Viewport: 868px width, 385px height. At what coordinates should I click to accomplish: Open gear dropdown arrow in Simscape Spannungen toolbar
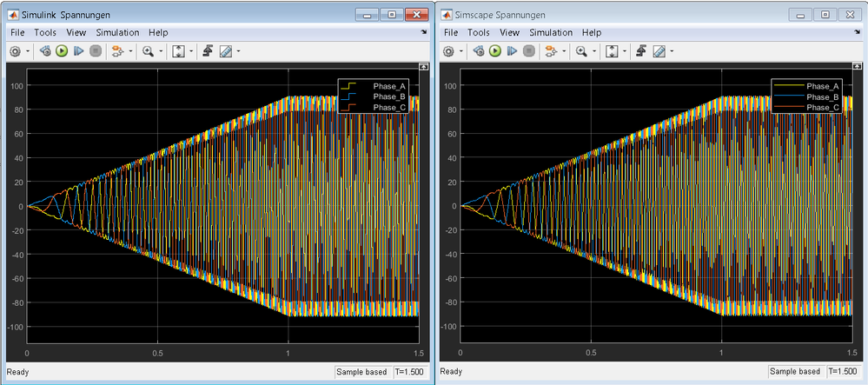pos(461,51)
